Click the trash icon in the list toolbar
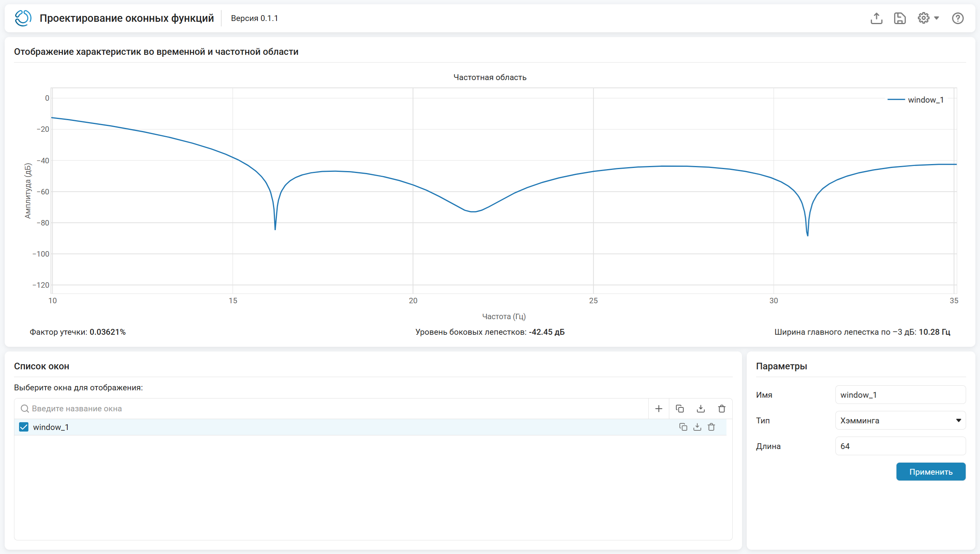 [x=722, y=409]
